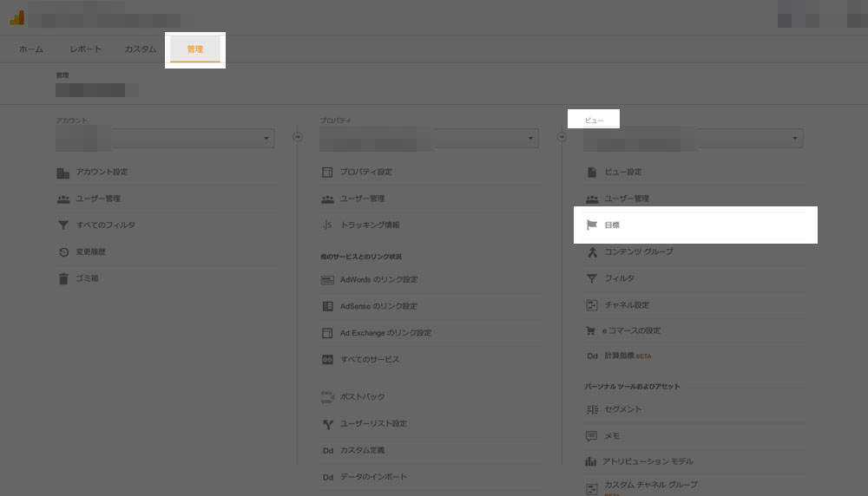This screenshot has width=868, height=496.
Task: Click the arrow between account and property columns
Action: click(x=297, y=137)
